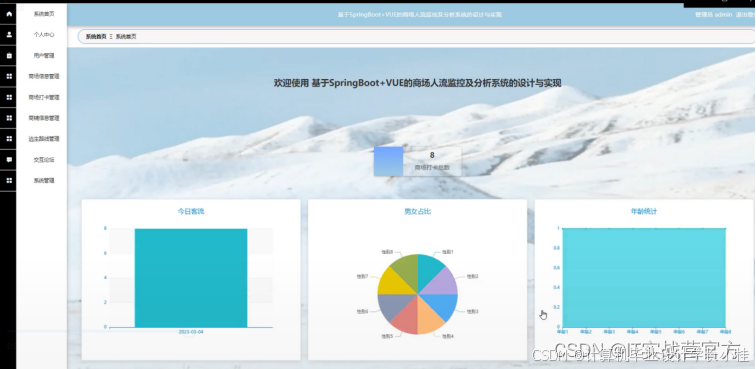Click the 管理员 admin account label
Viewport: 756px width, 369px height.
pyautogui.click(x=714, y=14)
